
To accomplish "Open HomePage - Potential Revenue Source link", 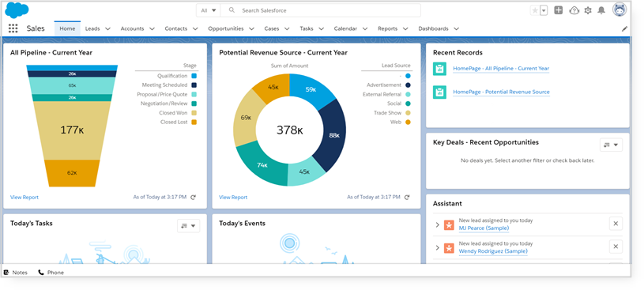I will click(501, 92).
